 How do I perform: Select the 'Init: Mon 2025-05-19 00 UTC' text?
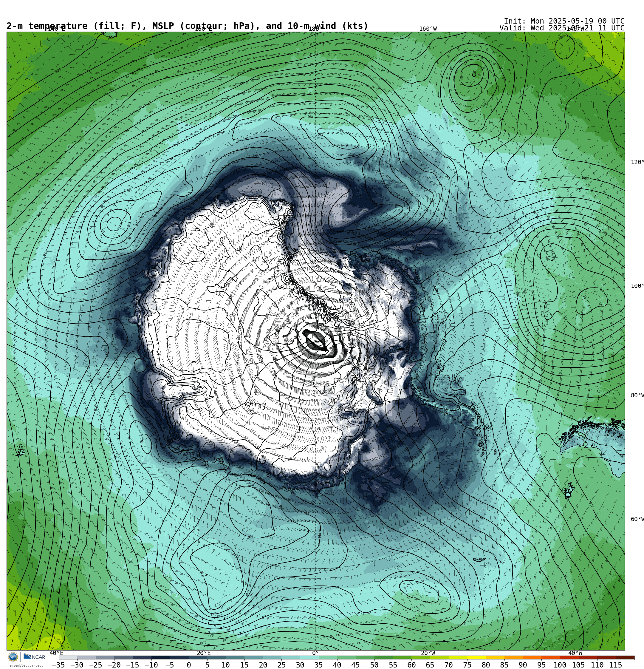pos(564,21)
